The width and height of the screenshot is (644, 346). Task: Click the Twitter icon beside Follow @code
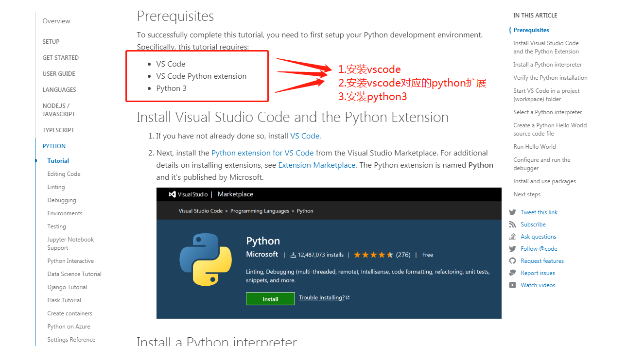512,249
